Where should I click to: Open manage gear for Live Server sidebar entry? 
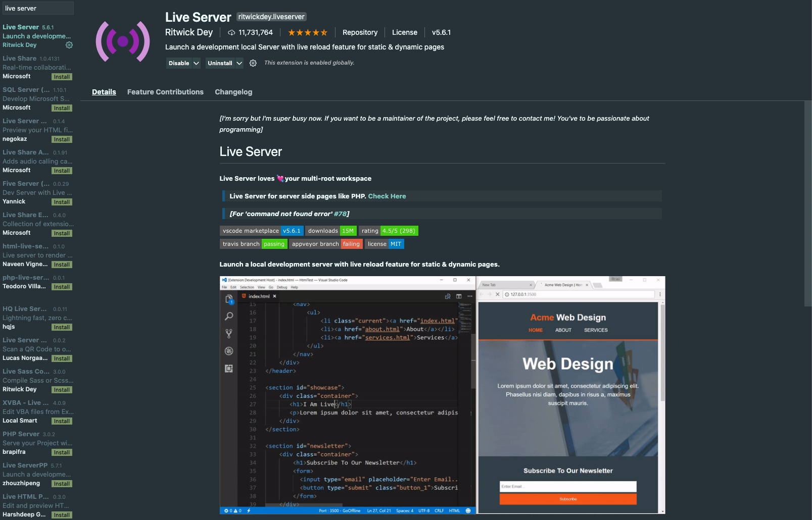pos(69,45)
